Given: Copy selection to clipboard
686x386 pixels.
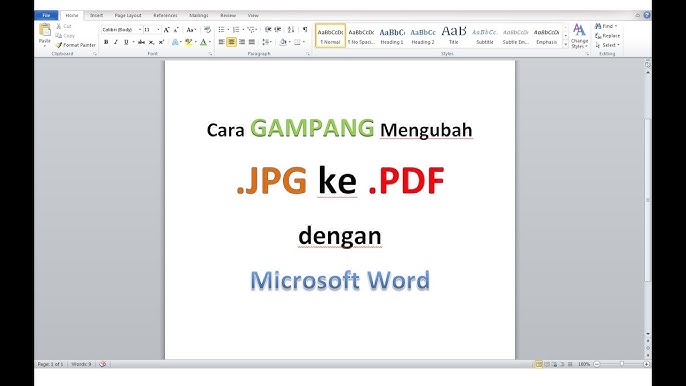Looking at the screenshot, I should coord(65,35).
